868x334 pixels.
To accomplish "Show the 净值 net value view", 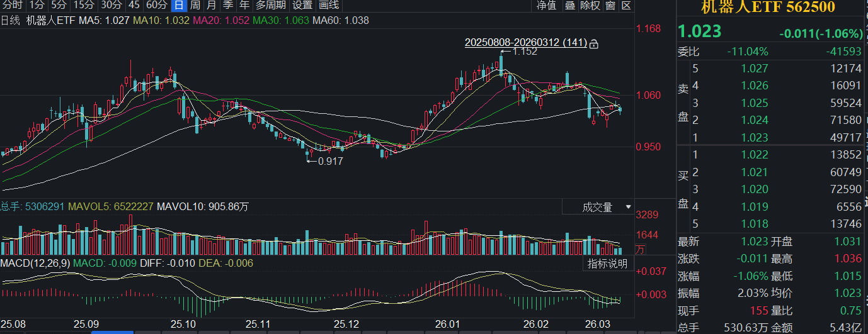I will pyautogui.click(x=546, y=6).
